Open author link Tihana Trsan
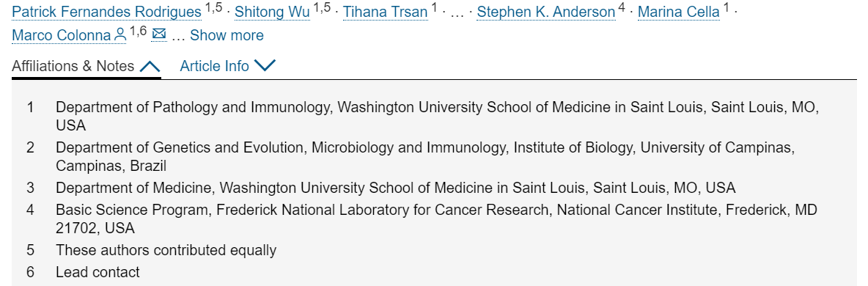The height and width of the screenshot is (286, 868). pos(386,12)
